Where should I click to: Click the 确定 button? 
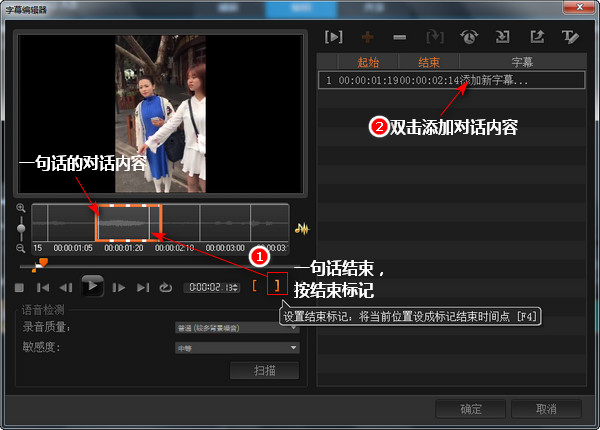coord(471,409)
